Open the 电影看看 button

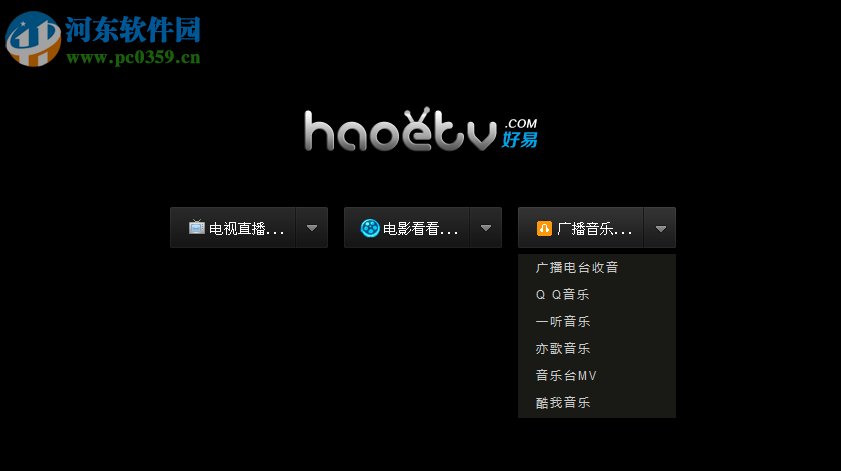(x=407, y=227)
